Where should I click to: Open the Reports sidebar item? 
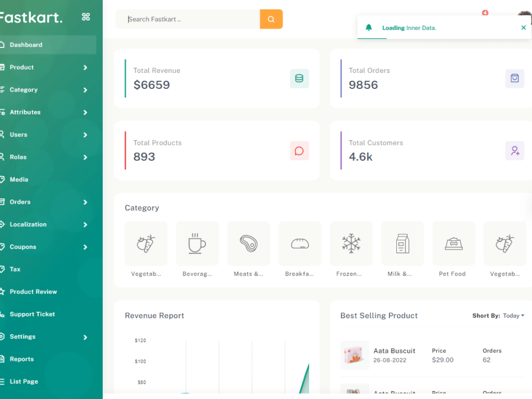(47, 359)
